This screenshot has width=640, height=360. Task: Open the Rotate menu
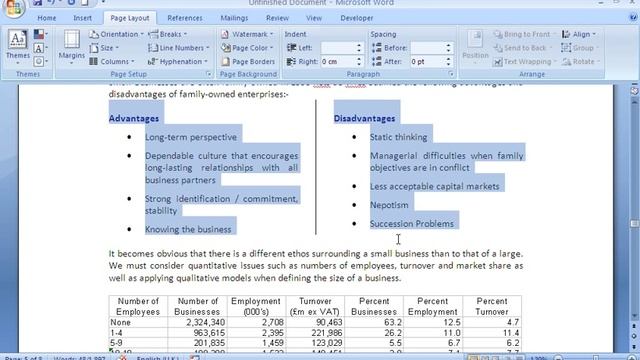pyautogui.click(x=580, y=62)
